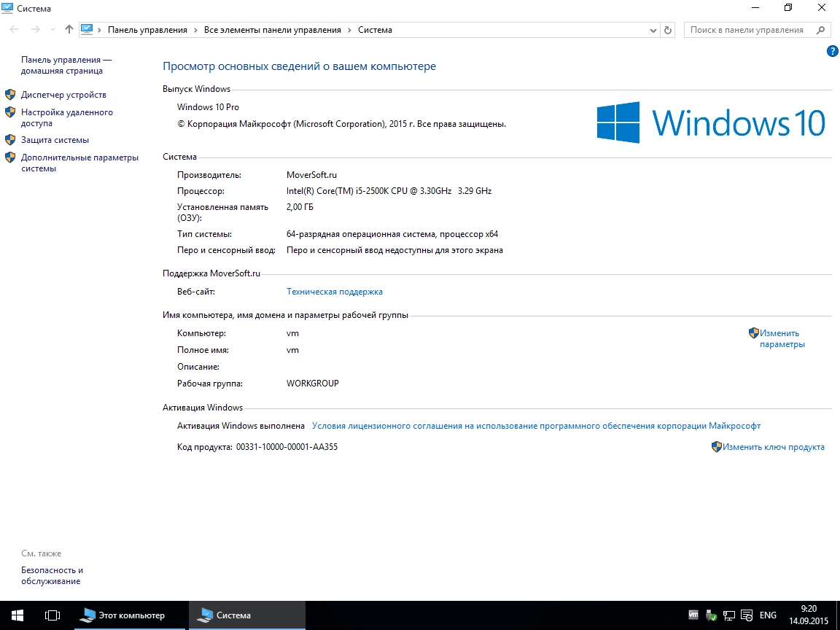Click the Back navigation arrow

(x=15, y=30)
